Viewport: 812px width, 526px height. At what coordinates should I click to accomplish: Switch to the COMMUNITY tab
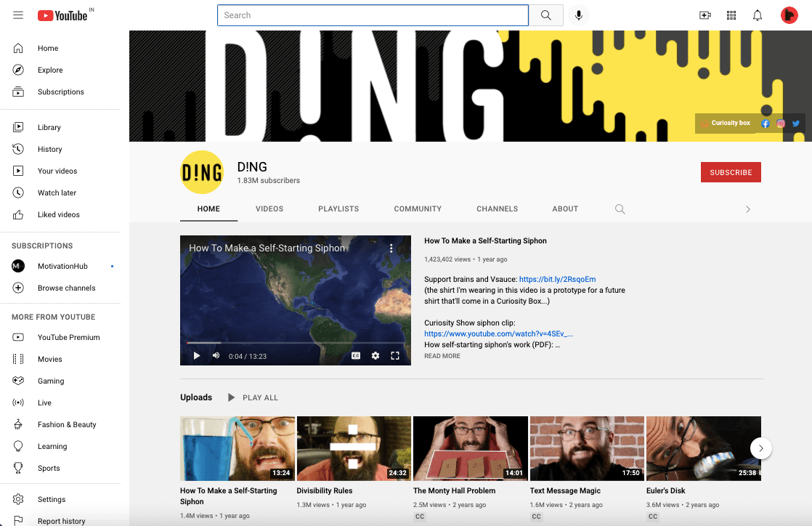click(x=418, y=209)
